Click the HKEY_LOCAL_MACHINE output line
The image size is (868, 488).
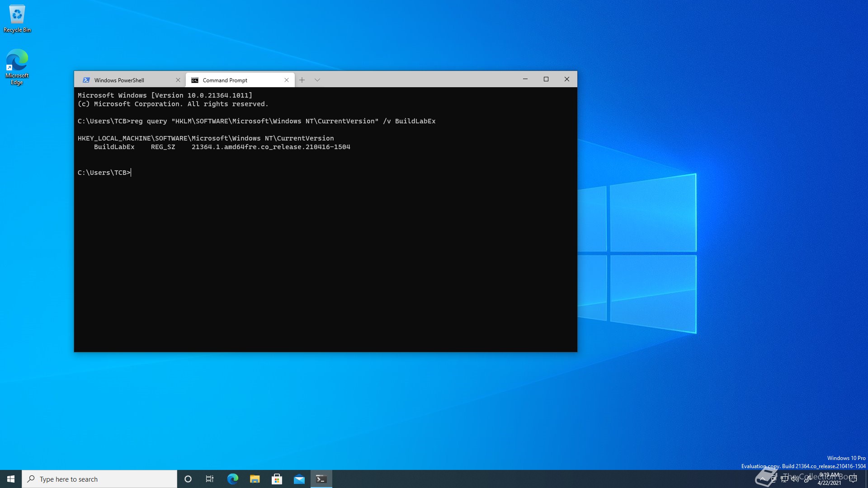point(206,138)
